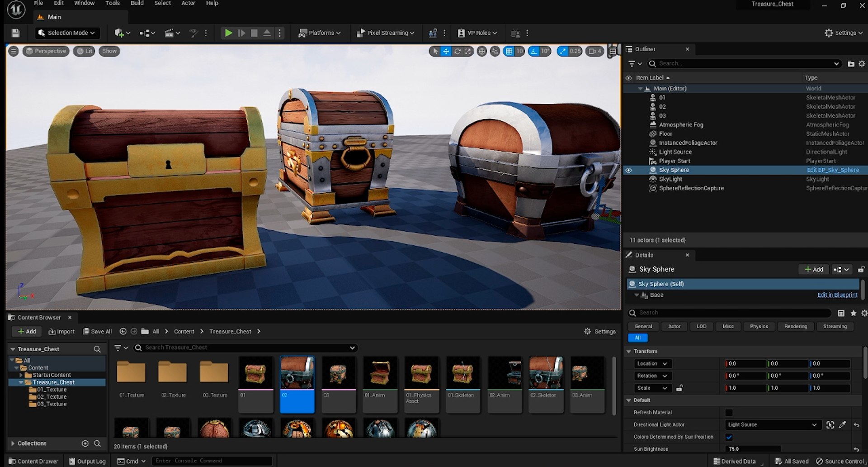Enable the Refresh Material checkbox

coord(729,413)
